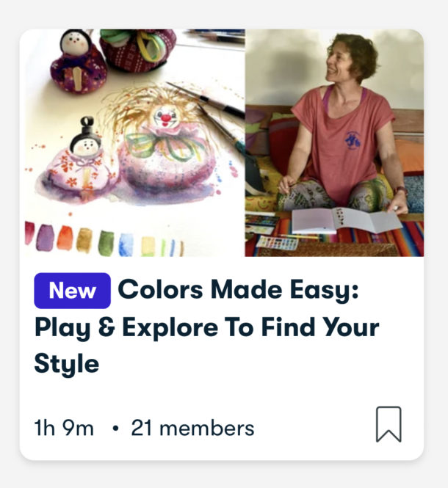Click the orange watercolor swatch in painting
Screen dimensions: 448x488
(65, 238)
